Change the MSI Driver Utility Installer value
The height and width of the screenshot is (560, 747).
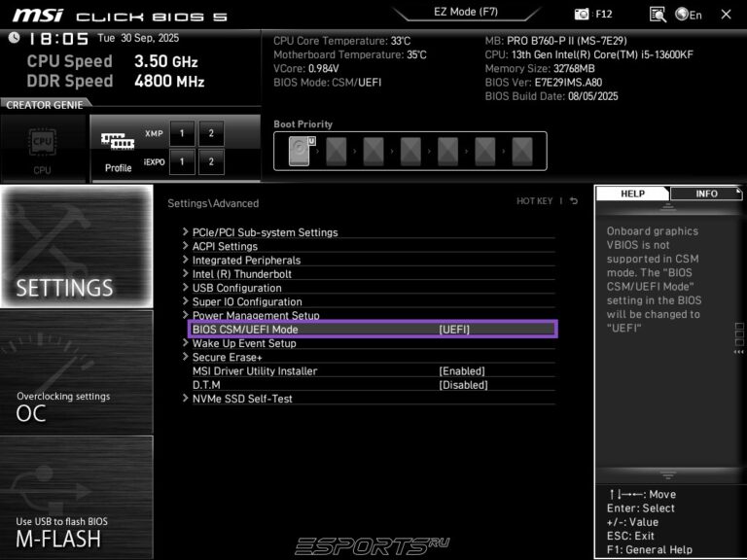461,370
